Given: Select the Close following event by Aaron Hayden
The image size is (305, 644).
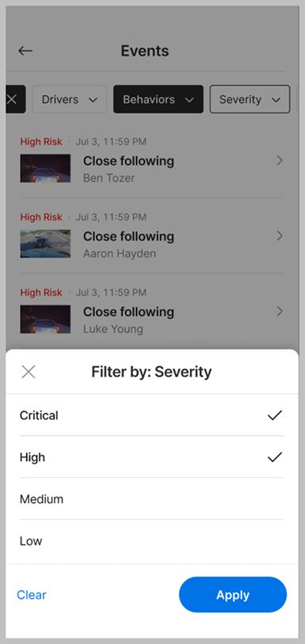Looking at the screenshot, I should coord(151,237).
